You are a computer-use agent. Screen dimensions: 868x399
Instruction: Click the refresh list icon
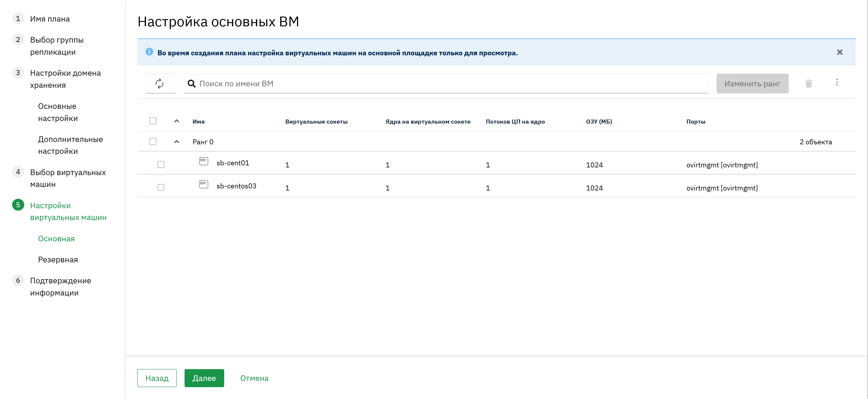tap(160, 83)
